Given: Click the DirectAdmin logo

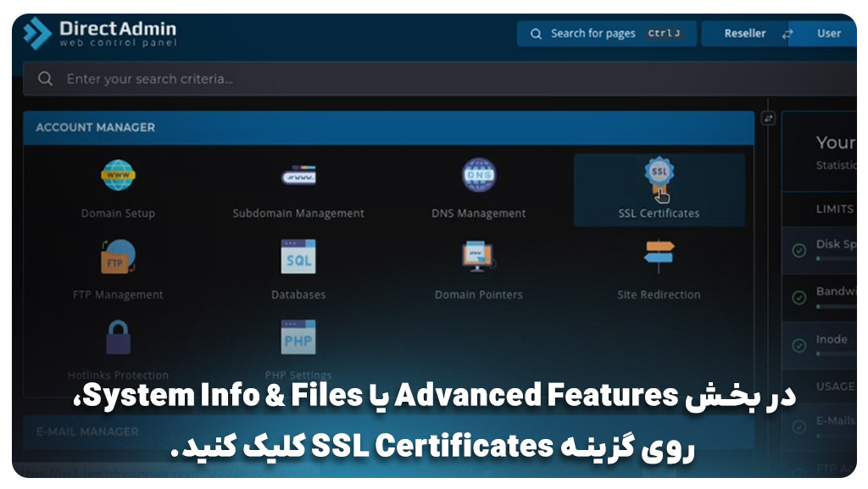Looking at the screenshot, I should point(100,35).
